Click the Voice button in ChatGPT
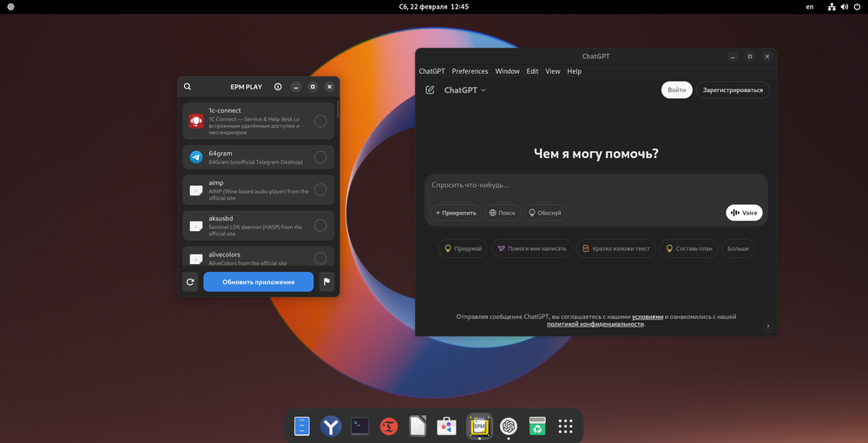Image resolution: width=868 pixels, height=443 pixels. [744, 213]
